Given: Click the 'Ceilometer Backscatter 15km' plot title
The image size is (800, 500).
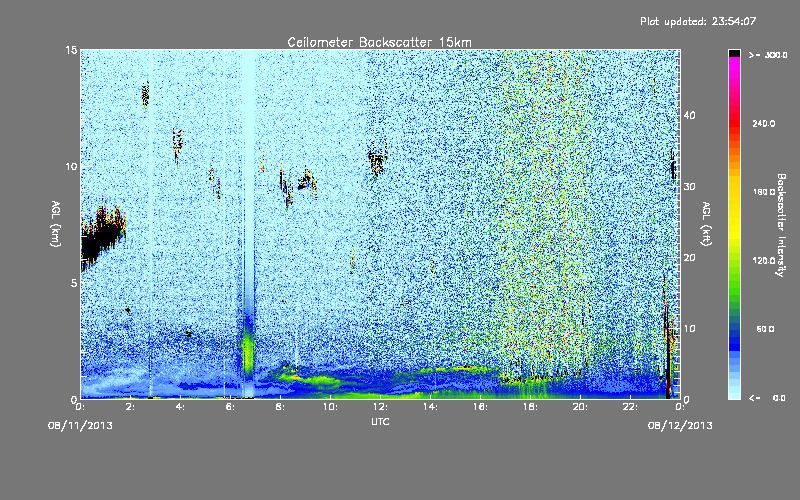Looking at the screenshot, I should [x=379, y=42].
